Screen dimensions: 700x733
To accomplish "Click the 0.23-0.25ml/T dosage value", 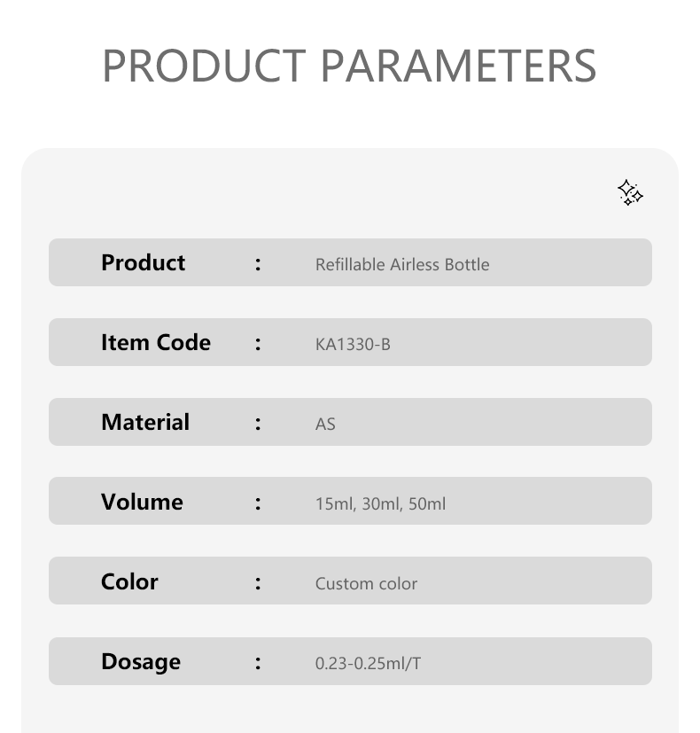I will (369, 663).
